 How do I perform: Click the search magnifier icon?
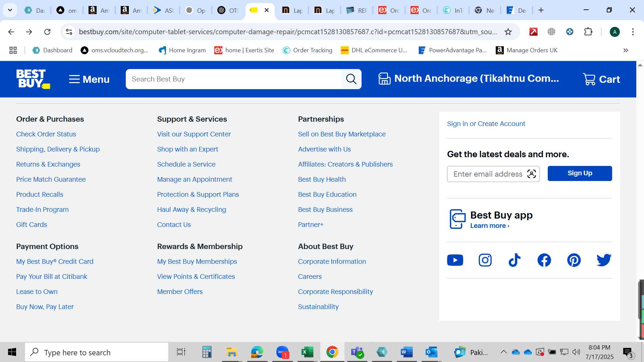pos(351,79)
